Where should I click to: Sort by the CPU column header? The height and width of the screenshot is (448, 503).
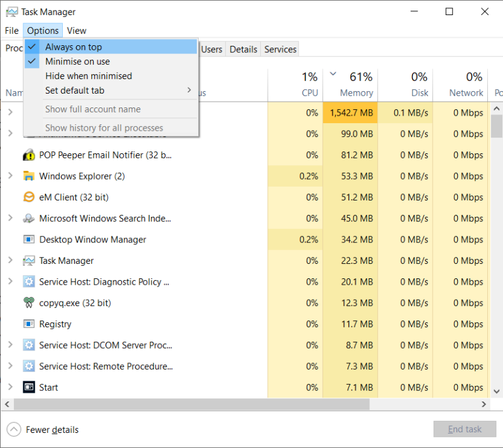click(x=295, y=85)
